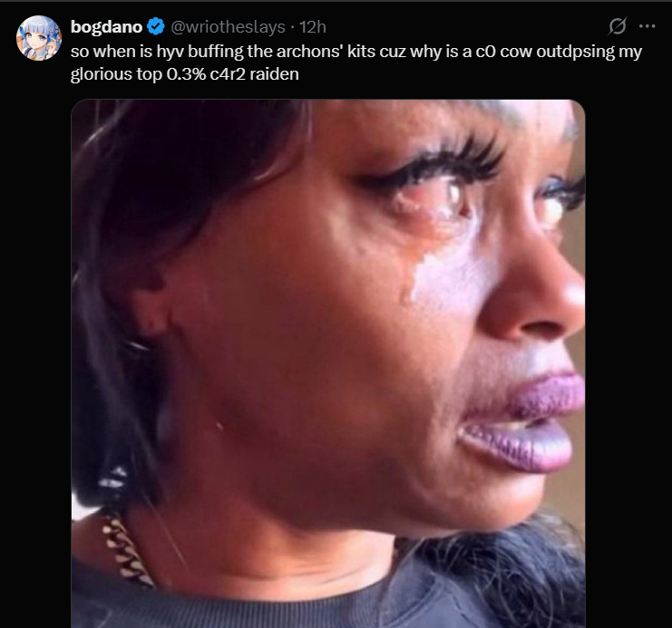The height and width of the screenshot is (628, 672).
Task: Click the Grok explain-this-post icon
Action: [x=618, y=26]
